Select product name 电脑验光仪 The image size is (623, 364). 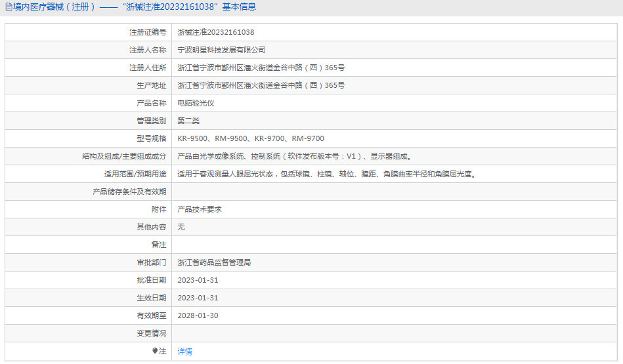[x=196, y=103]
